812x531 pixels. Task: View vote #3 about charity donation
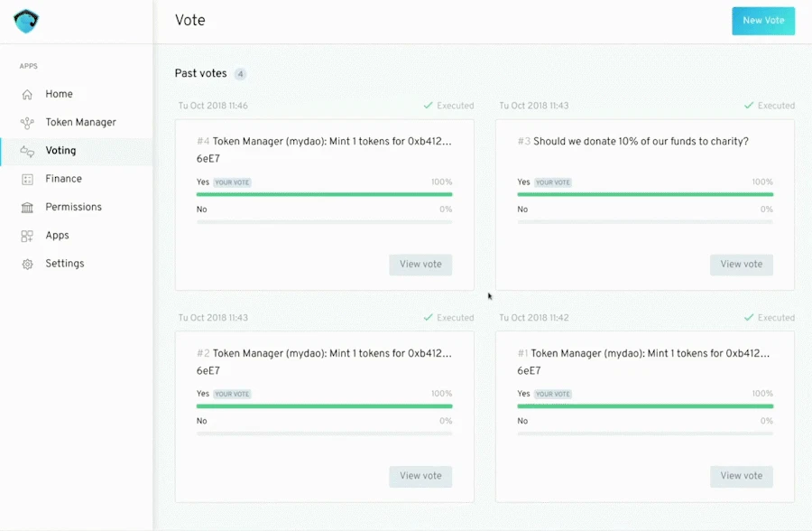pyautogui.click(x=741, y=265)
